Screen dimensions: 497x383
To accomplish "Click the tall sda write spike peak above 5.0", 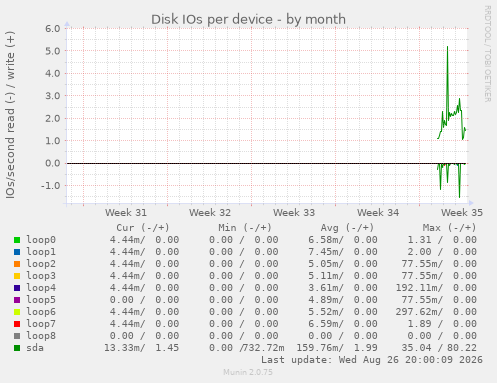I will 447,47.
